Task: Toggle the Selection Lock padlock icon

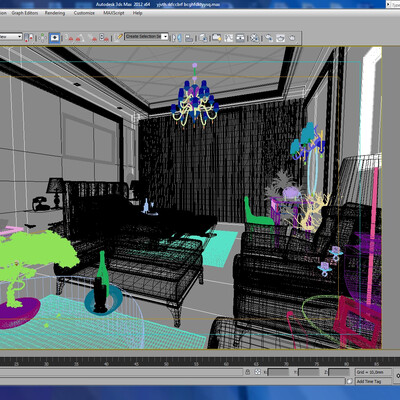Action: (247, 372)
